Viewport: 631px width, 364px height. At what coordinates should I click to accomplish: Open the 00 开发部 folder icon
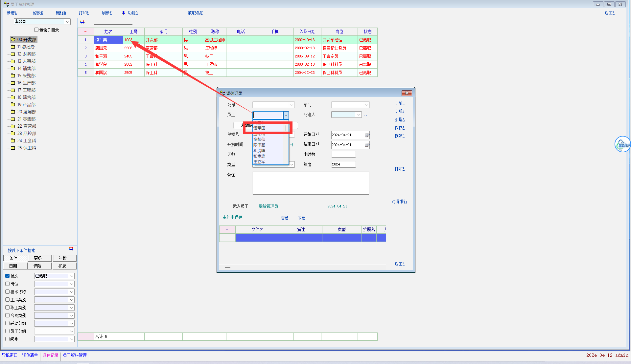pos(13,39)
